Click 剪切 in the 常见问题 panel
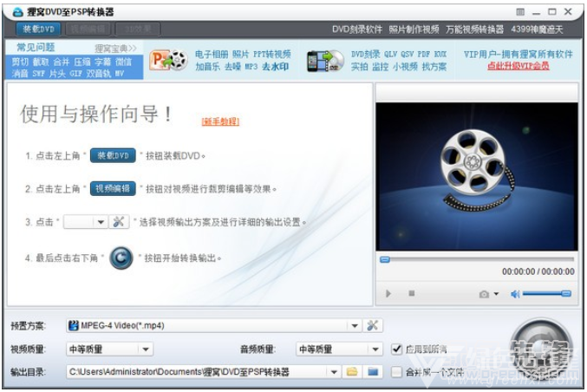 20,62
